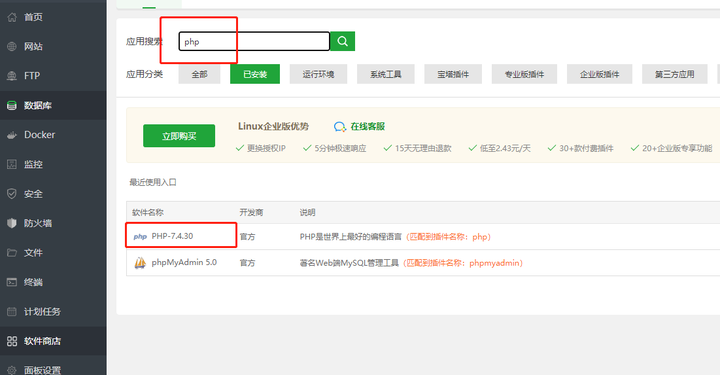Screen dimensions: 720x375
Task: Click the PHP是世界上最好的编程语言 description
Action: pos(351,237)
